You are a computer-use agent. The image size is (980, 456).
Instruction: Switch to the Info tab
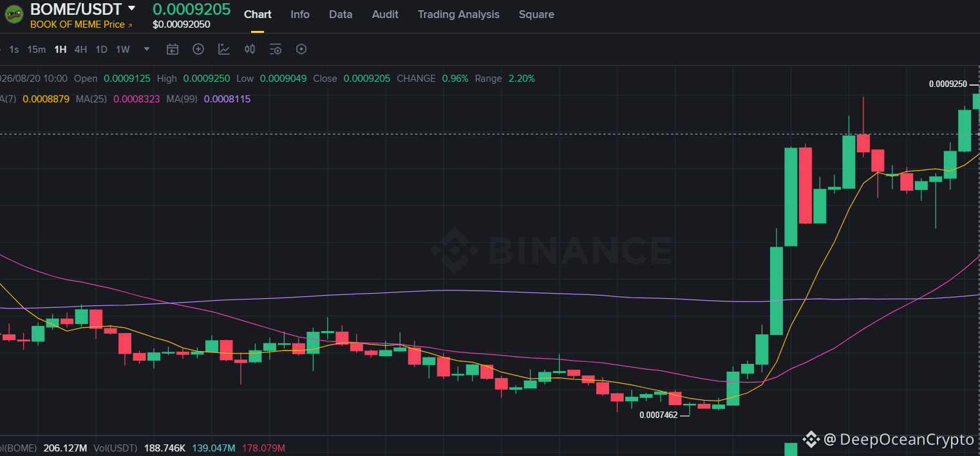pyautogui.click(x=300, y=14)
